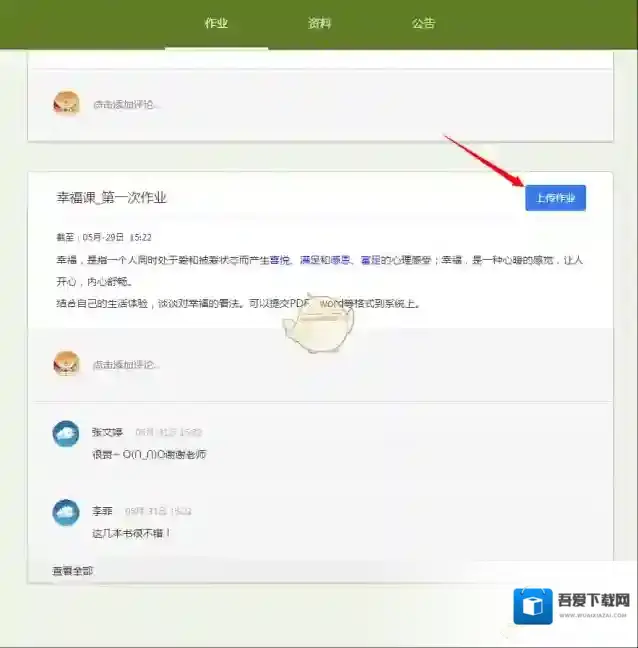This screenshot has width=638, height=648.
Task: Click 李菲's cloud avatar
Action: [66, 512]
